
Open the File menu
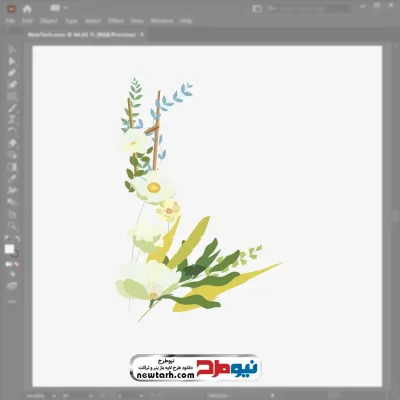click(x=10, y=21)
